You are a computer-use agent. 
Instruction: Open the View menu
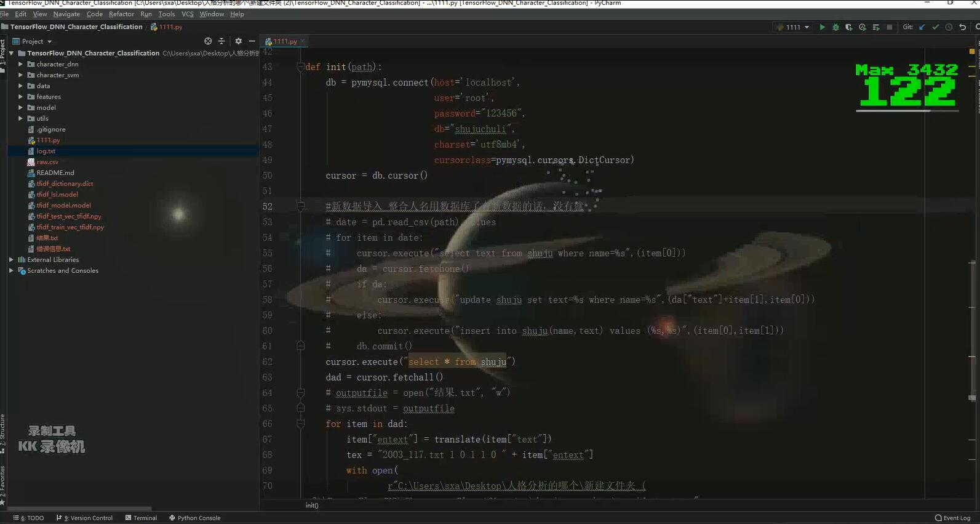click(x=40, y=14)
